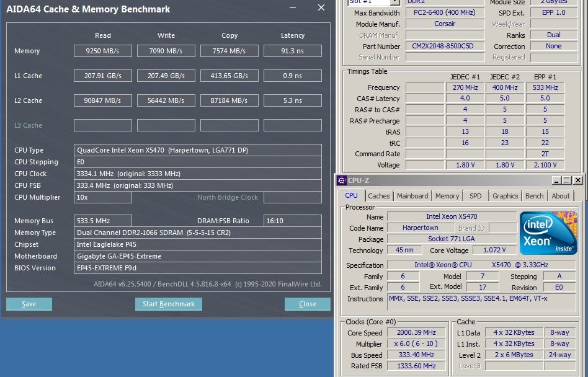This screenshot has height=377, width=588.
Task: Click the SPD Ext. EPP 1.0 value
Action: click(553, 12)
